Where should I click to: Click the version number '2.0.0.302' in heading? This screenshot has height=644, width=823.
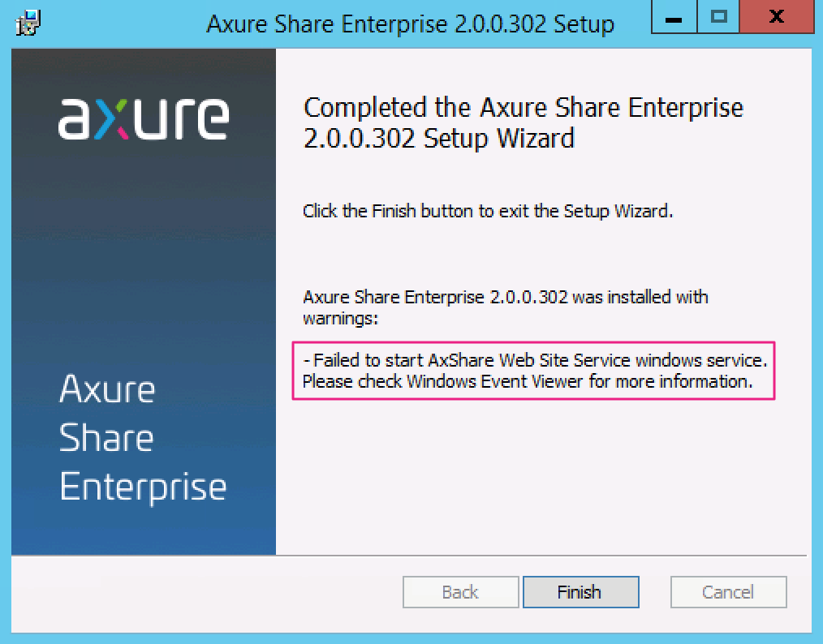coord(360,139)
